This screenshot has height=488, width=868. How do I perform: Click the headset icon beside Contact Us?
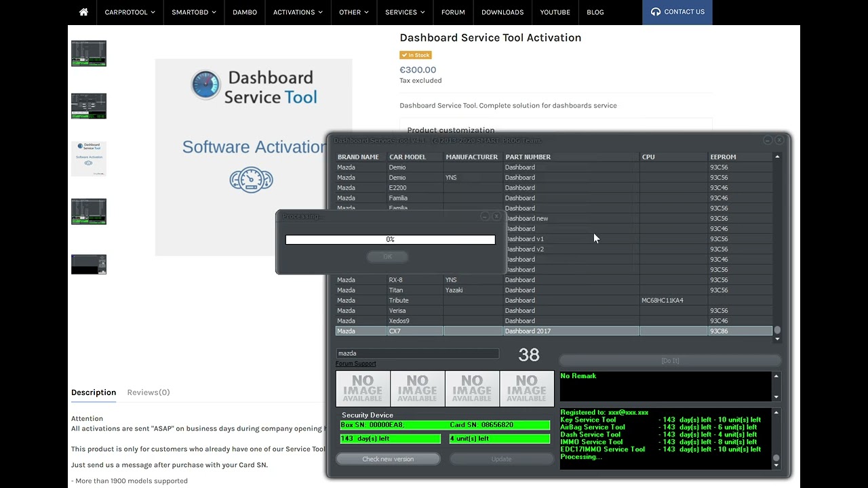pos(655,12)
